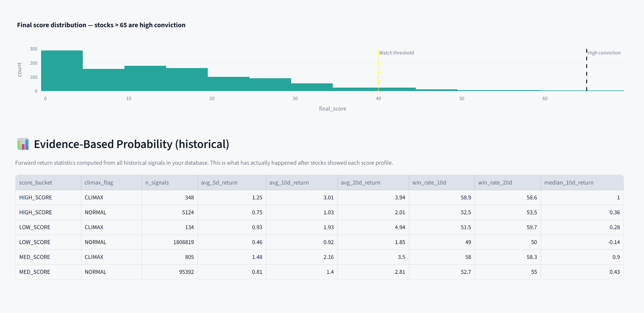The image size is (644, 313).
Task: Click the final_score axis title
Action: (x=332, y=109)
